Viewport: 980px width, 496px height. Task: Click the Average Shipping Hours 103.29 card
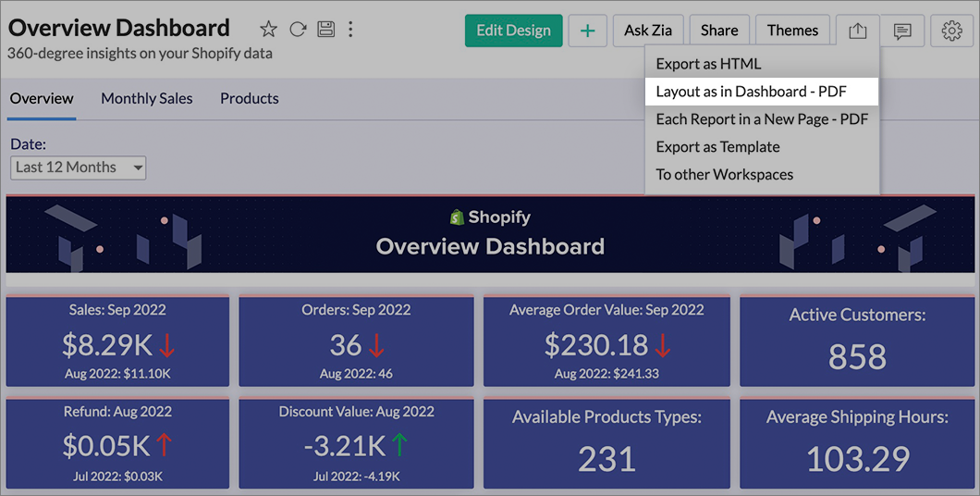coord(857,443)
